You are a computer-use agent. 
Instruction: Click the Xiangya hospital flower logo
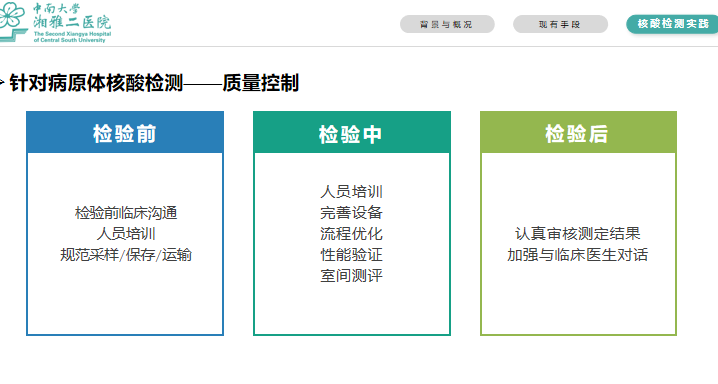pos(12,21)
